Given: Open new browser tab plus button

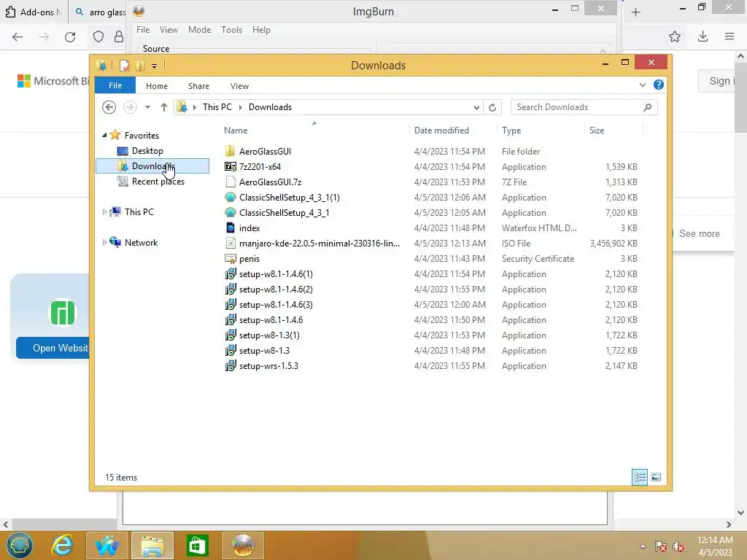Looking at the screenshot, I should point(635,12).
